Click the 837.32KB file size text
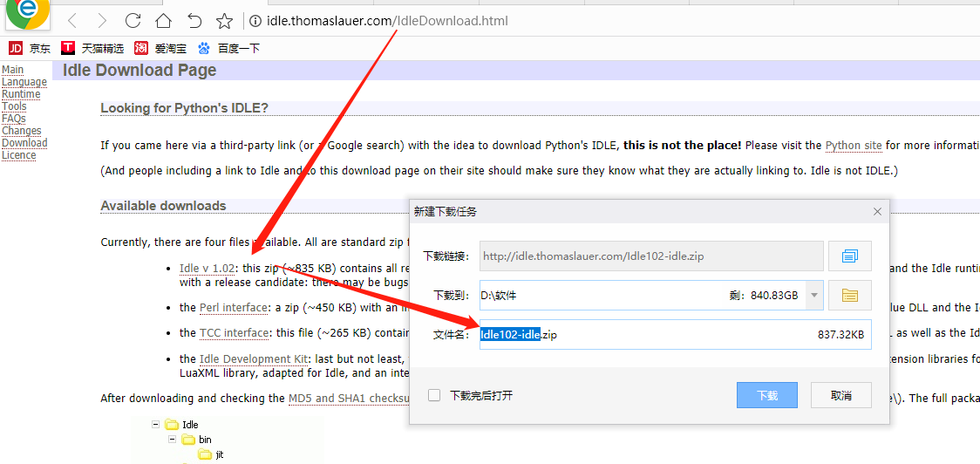 840,335
